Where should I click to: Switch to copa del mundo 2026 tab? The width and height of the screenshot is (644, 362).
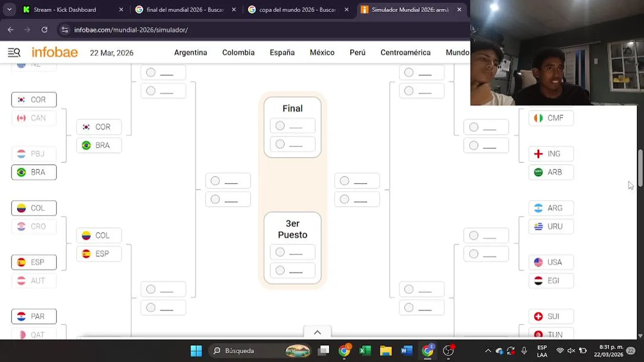click(x=298, y=10)
